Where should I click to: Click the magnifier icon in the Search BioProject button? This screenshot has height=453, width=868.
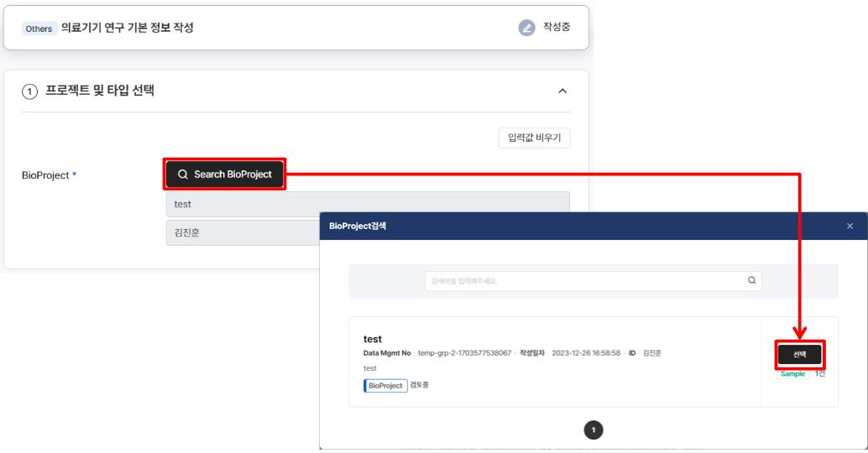pyautogui.click(x=182, y=174)
